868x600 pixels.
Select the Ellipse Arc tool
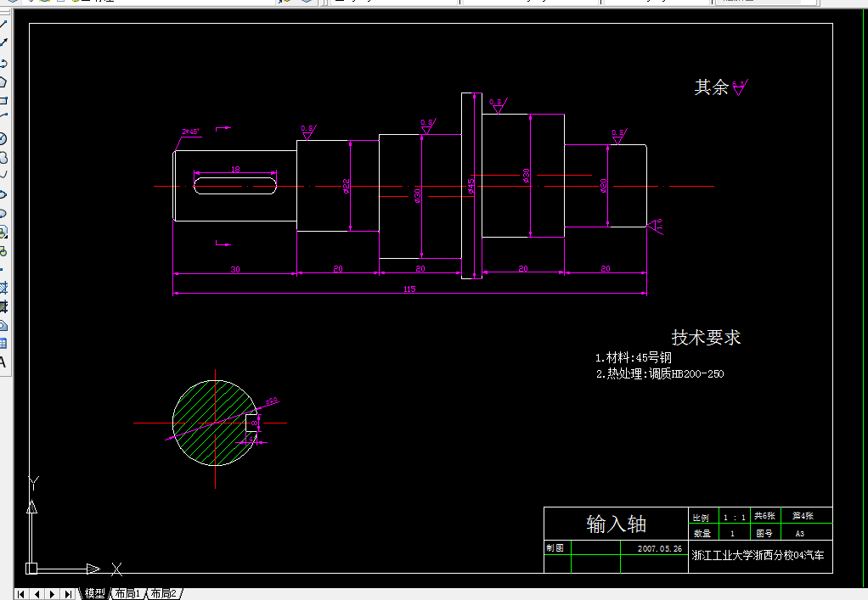point(3,214)
